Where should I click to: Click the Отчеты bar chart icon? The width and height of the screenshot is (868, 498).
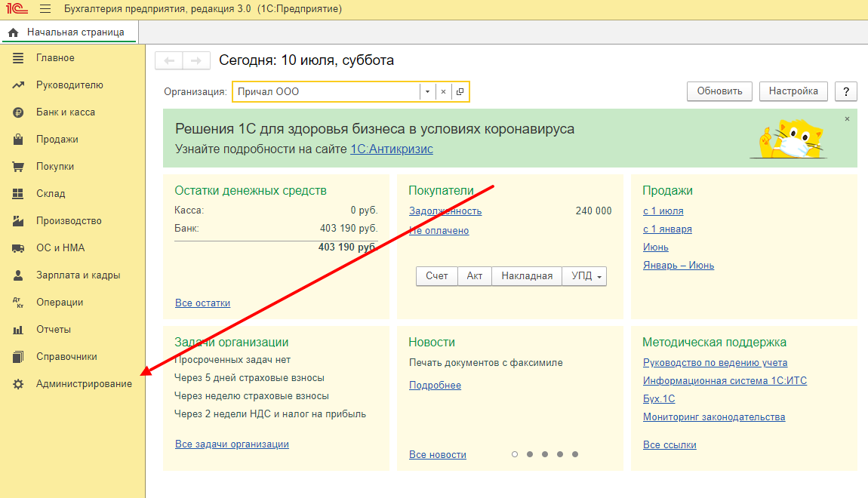coord(18,330)
